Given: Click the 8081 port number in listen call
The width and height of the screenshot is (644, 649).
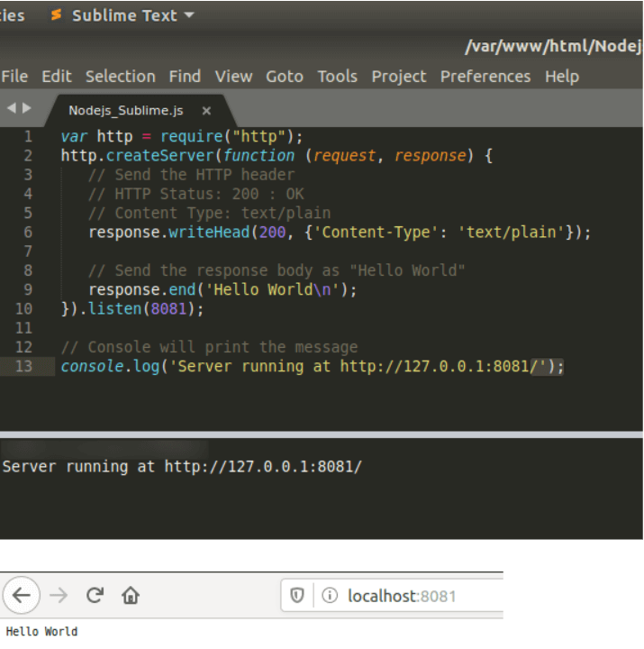Looking at the screenshot, I should pos(168,309).
